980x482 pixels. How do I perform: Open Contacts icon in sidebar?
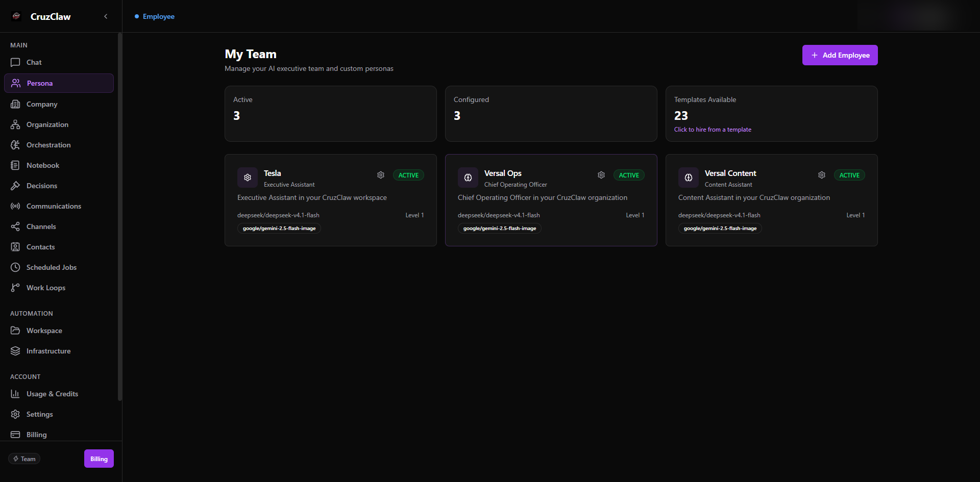[15, 247]
